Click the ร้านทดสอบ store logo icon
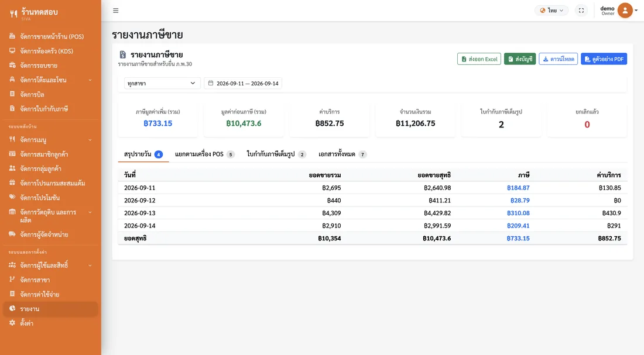644x355 pixels. coord(13,14)
